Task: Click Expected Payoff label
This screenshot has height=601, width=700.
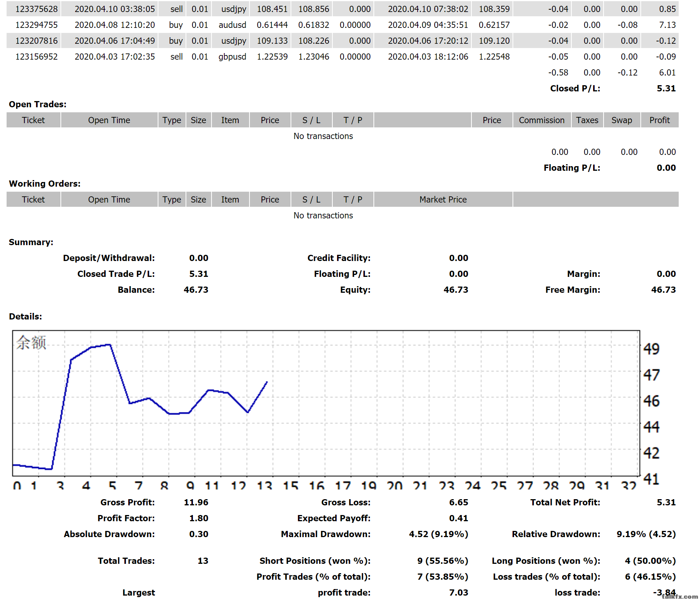Action: pyautogui.click(x=334, y=518)
